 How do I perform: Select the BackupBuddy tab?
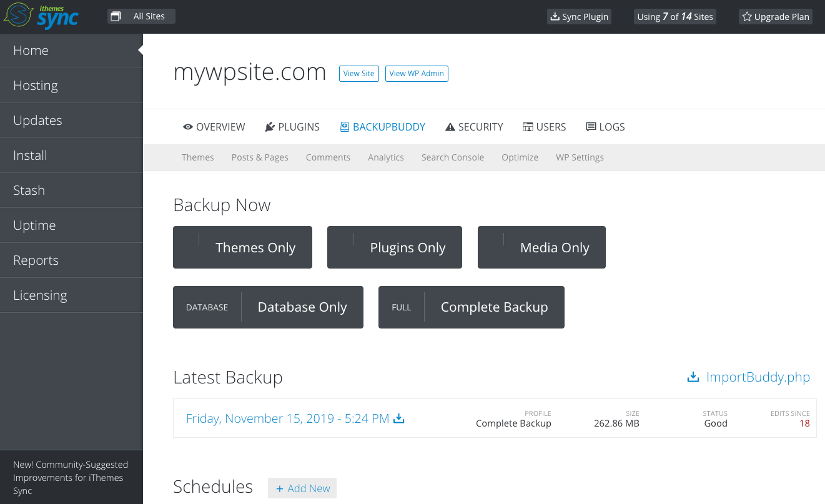tap(383, 127)
